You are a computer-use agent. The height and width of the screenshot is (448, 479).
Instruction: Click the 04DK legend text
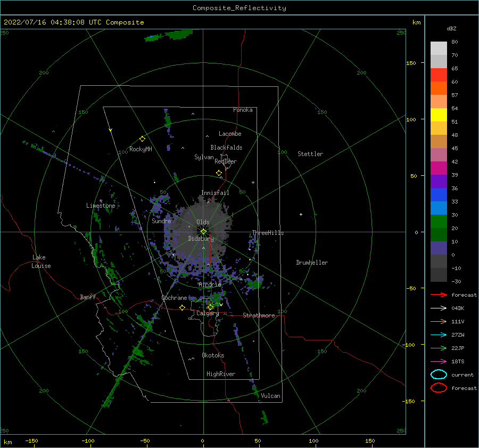pyautogui.click(x=458, y=308)
